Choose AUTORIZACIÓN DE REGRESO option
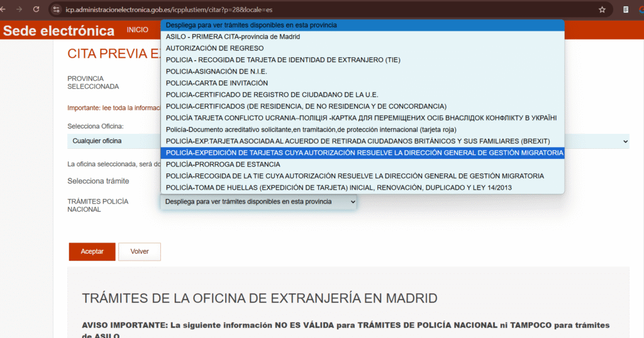Image resolution: width=644 pixels, height=338 pixels. (214, 48)
